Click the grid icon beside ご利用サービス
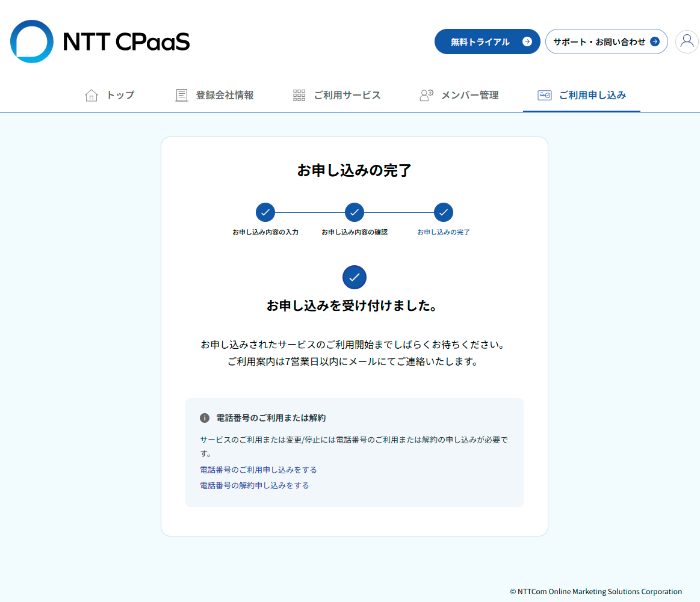 (x=299, y=96)
